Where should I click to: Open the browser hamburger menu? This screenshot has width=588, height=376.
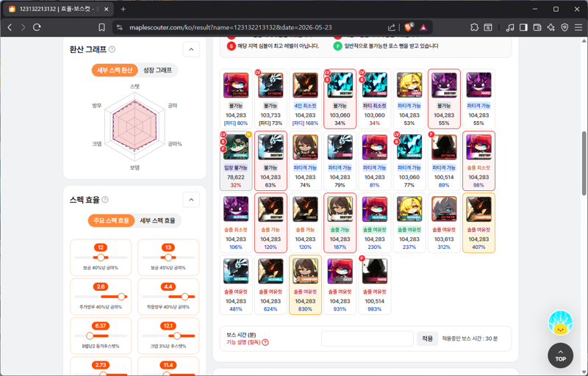tap(578, 27)
